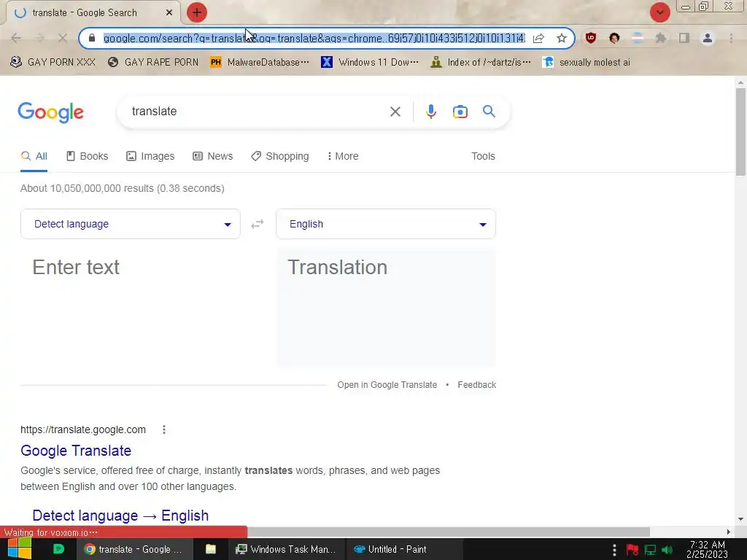This screenshot has height=560, width=747.
Task: Switch to the Books tab
Action: [x=88, y=156]
